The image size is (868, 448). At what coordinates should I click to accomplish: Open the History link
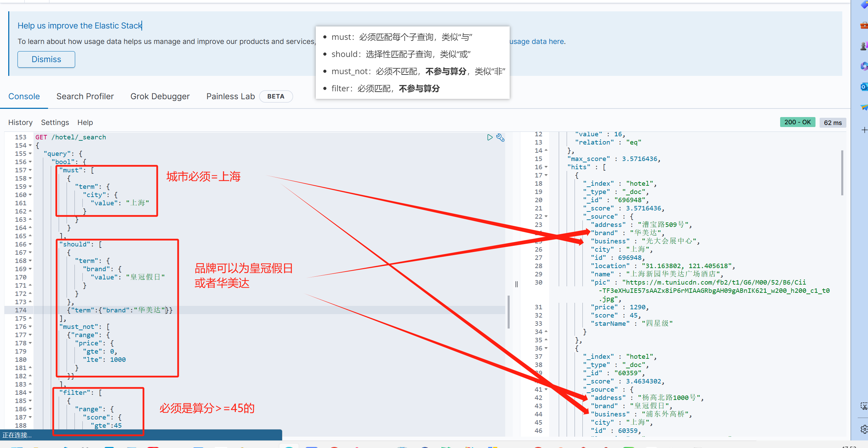coord(20,123)
